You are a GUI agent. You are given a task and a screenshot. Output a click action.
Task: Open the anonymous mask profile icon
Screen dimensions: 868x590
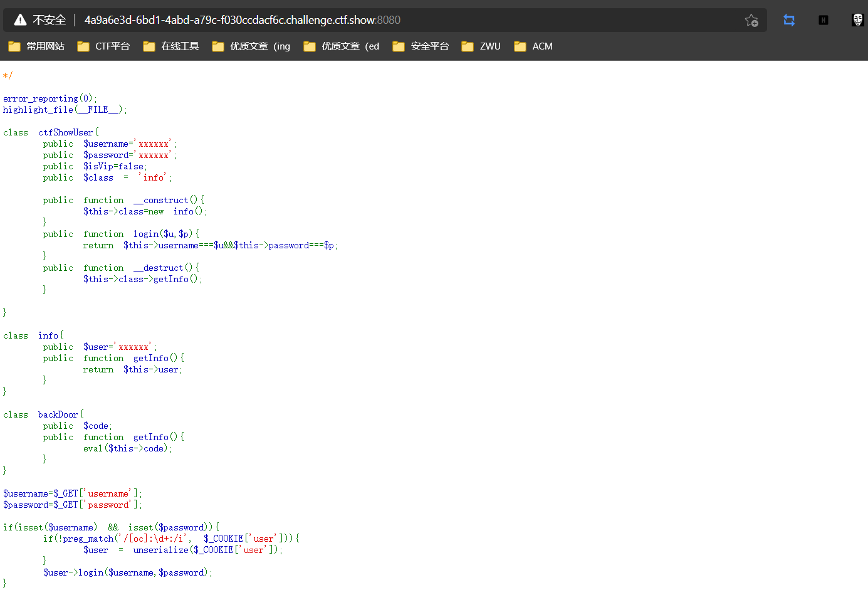click(858, 20)
